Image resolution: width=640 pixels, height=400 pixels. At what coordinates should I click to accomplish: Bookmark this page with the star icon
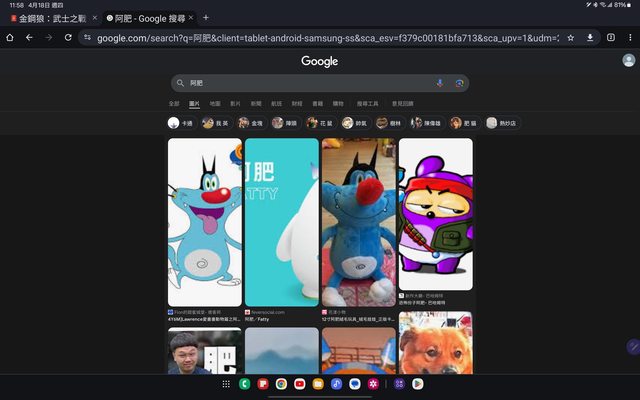click(570, 38)
